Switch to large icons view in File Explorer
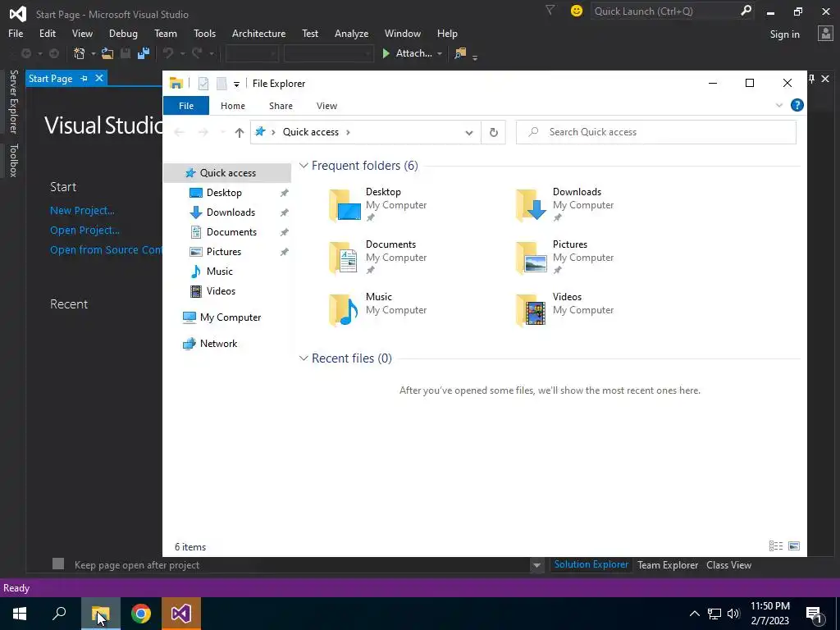The height and width of the screenshot is (630, 840). [x=794, y=546]
